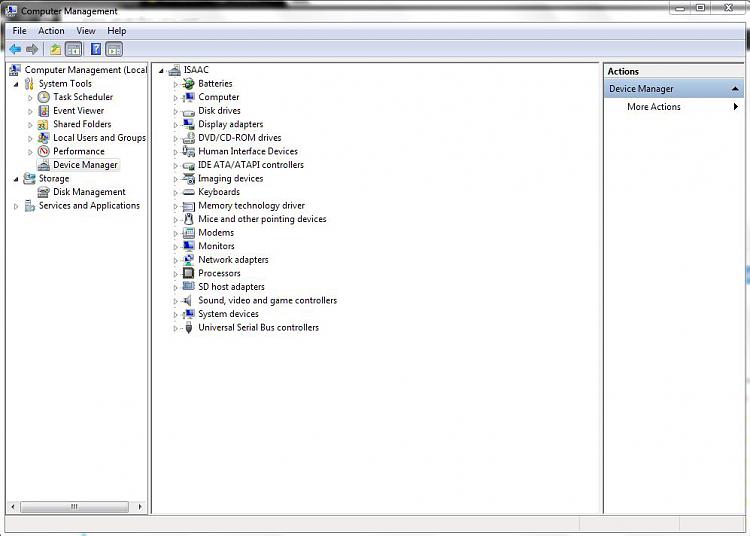The image size is (750, 536).
Task: Click the Processors chip icon
Action: (189, 273)
